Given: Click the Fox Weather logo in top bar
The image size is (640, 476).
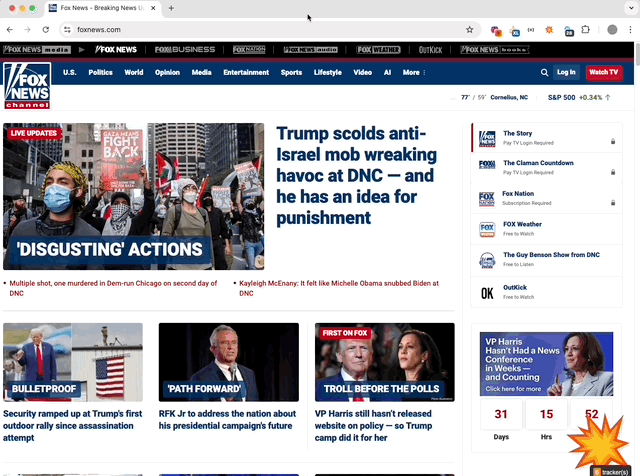Looking at the screenshot, I should tap(378, 49).
